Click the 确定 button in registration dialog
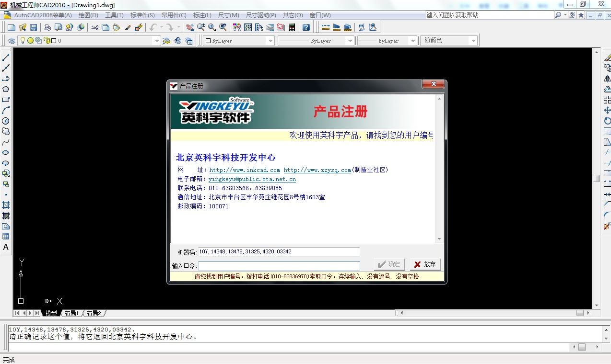The image size is (611, 364). pyautogui.click(x=389, y=264)
